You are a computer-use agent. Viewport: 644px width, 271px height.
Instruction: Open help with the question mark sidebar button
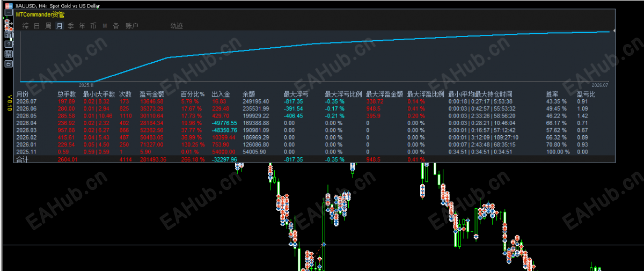[x=9, y=44]
